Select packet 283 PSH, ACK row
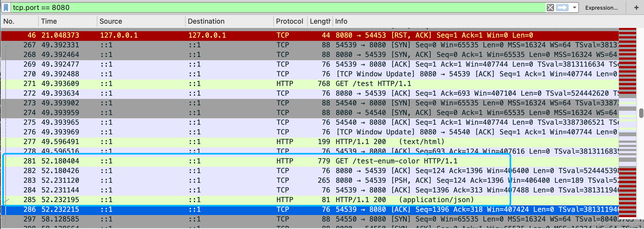 310,181
